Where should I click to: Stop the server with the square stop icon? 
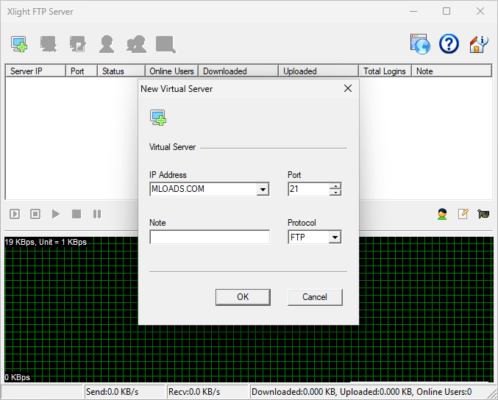click(76, 214)
